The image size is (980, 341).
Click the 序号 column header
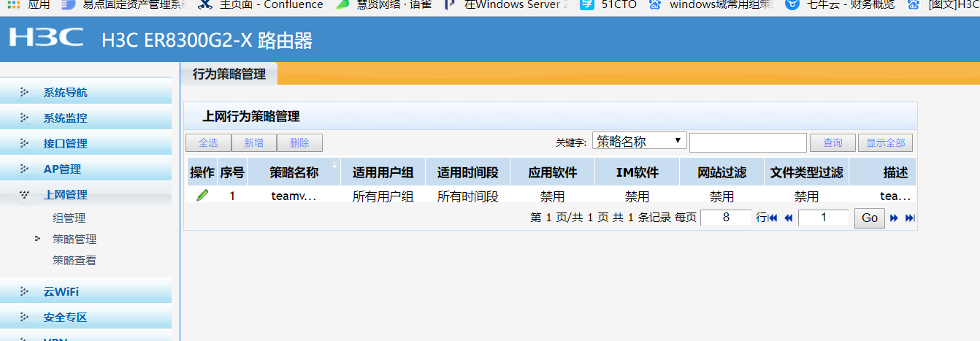232,172
